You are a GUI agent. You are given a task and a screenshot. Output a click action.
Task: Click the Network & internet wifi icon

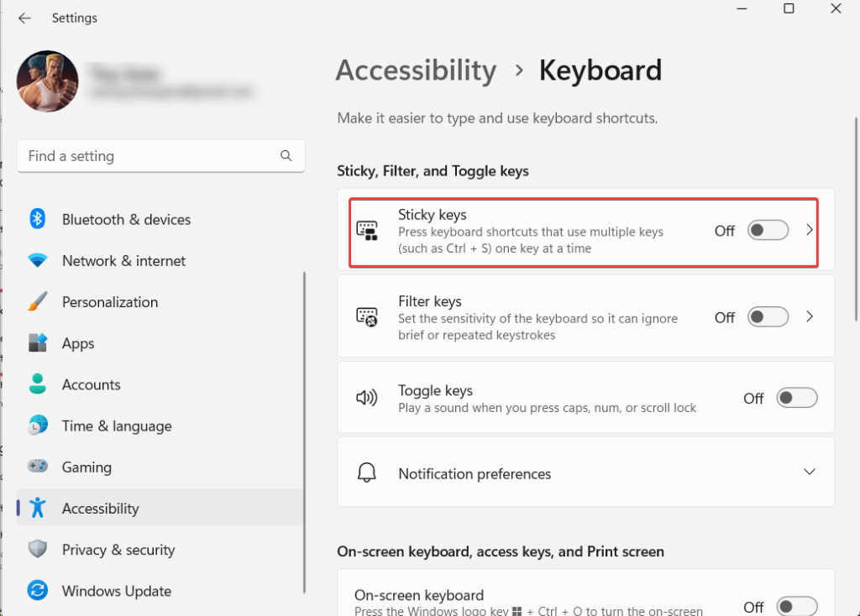[x=38, y=261]
